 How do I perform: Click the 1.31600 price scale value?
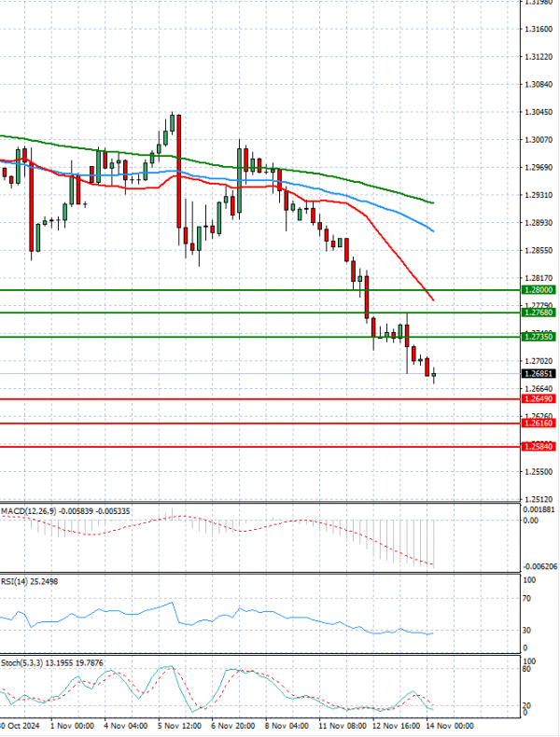click(539, 29)
